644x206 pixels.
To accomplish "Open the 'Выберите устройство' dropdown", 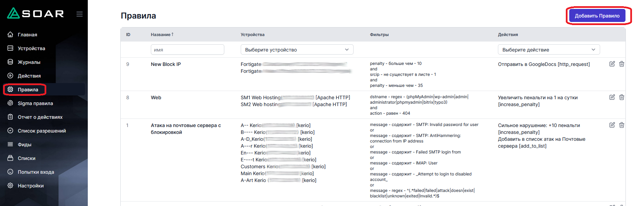I will (x=297, y=50).
